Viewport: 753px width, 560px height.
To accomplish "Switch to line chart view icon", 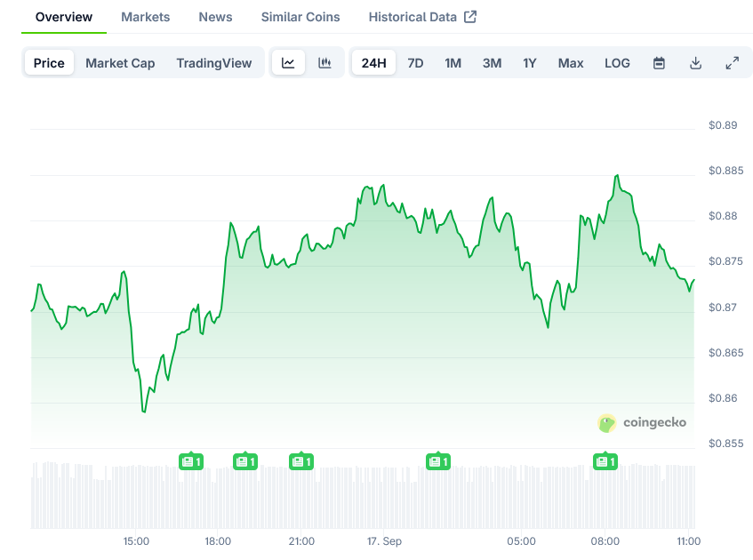I will (x=288, y=63).
